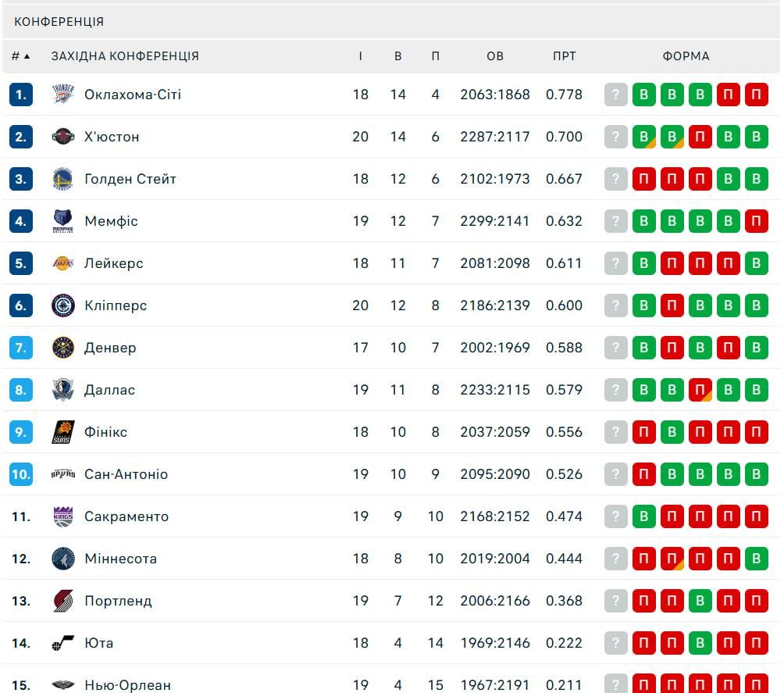Sort table by the # rank column
784x693 pixels.
(20, 56)
